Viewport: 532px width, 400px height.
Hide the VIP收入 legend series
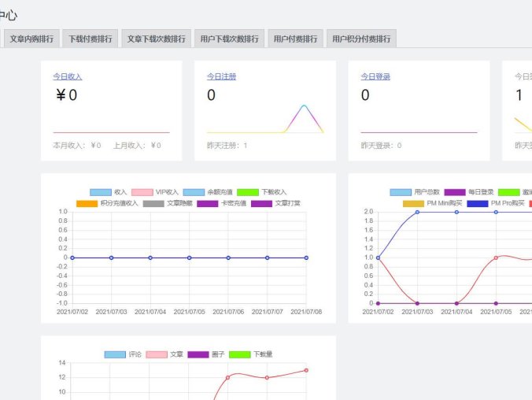click(x=154, y=192)
